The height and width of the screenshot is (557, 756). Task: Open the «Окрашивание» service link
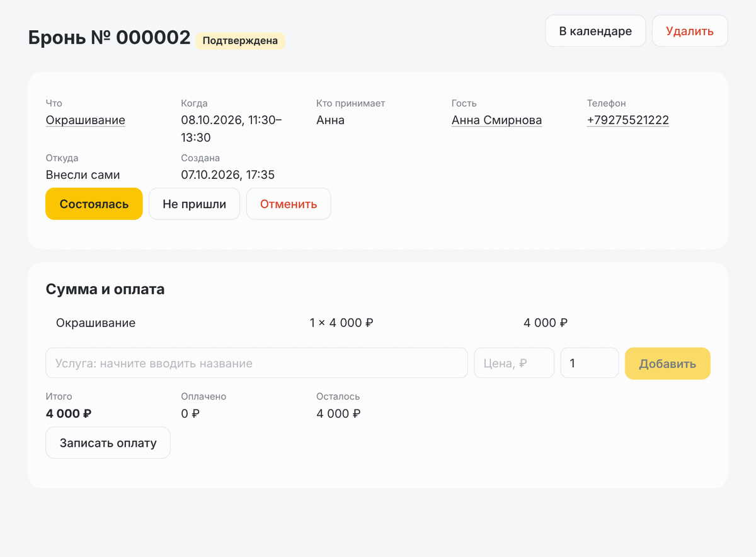[86, 120]
